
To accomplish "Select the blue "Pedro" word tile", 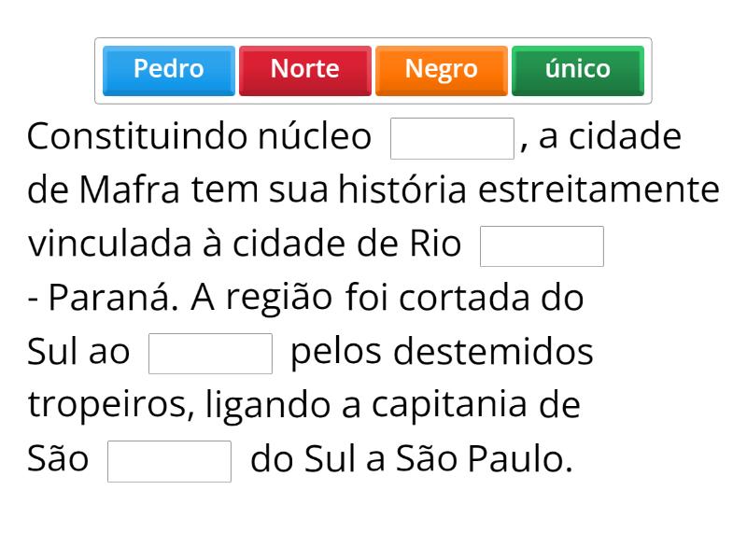I will [168, 70].
